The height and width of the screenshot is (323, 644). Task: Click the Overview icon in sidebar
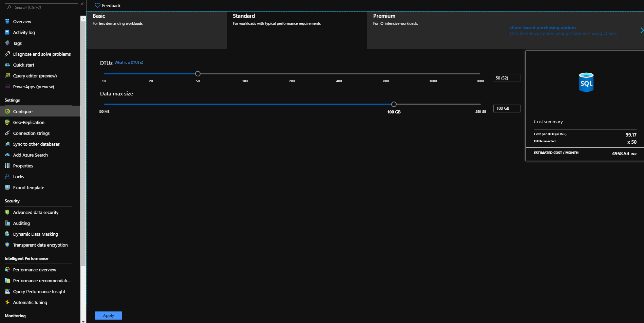point(7,21)
